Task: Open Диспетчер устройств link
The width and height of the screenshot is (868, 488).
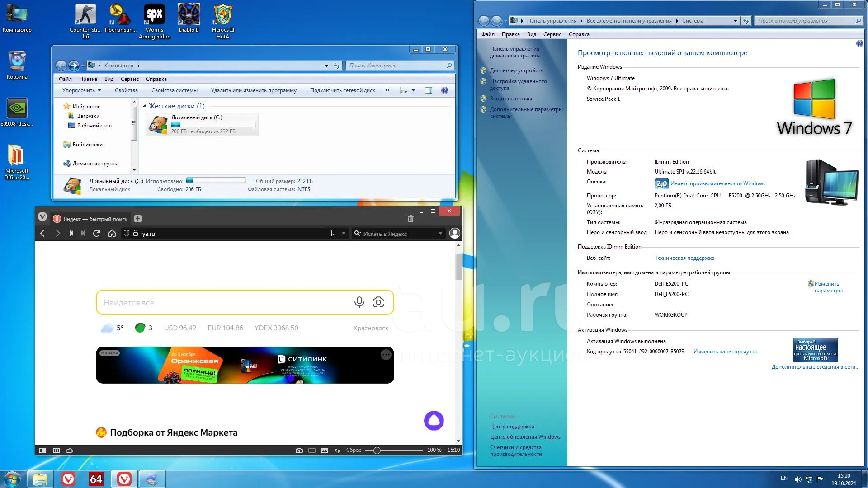Action: [516, 70]
